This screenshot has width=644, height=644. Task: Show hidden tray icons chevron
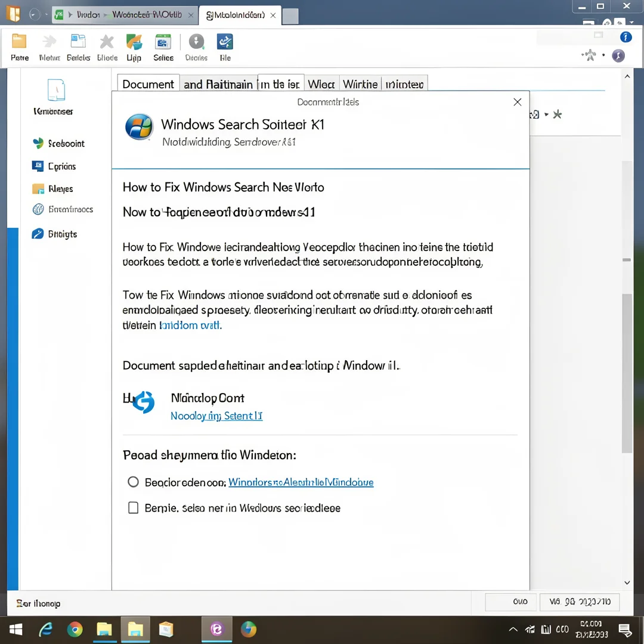click(513, 629)
